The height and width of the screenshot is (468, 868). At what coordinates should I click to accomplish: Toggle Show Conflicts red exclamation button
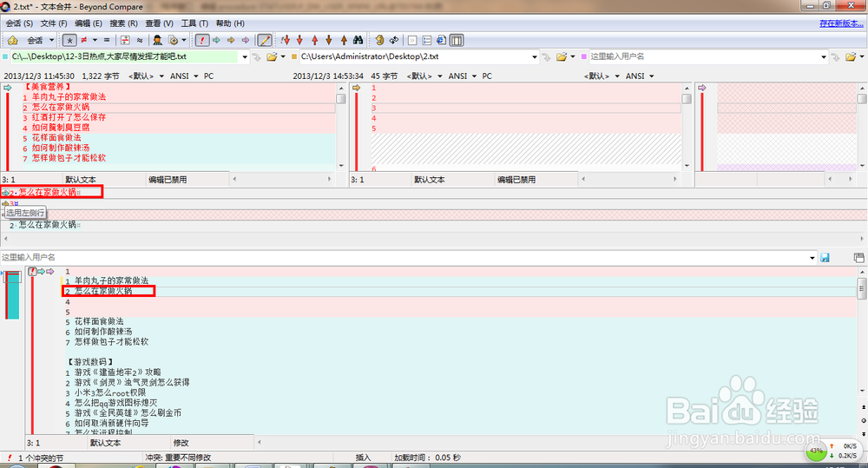[202, 40]
